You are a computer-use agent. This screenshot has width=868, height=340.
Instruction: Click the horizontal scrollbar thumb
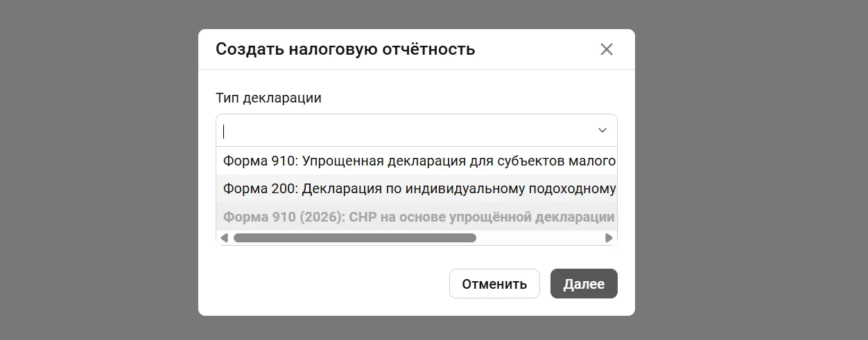pos(354,238)
